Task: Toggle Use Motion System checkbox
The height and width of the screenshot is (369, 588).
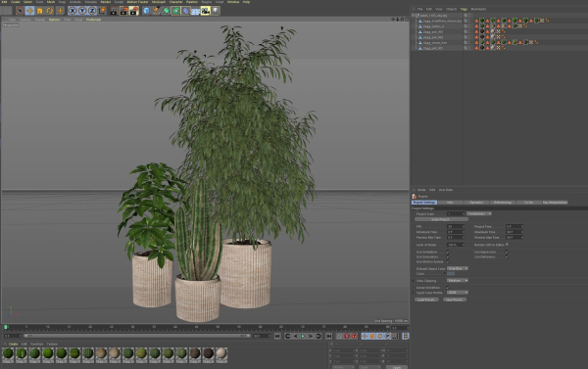Action: [448, 262]
